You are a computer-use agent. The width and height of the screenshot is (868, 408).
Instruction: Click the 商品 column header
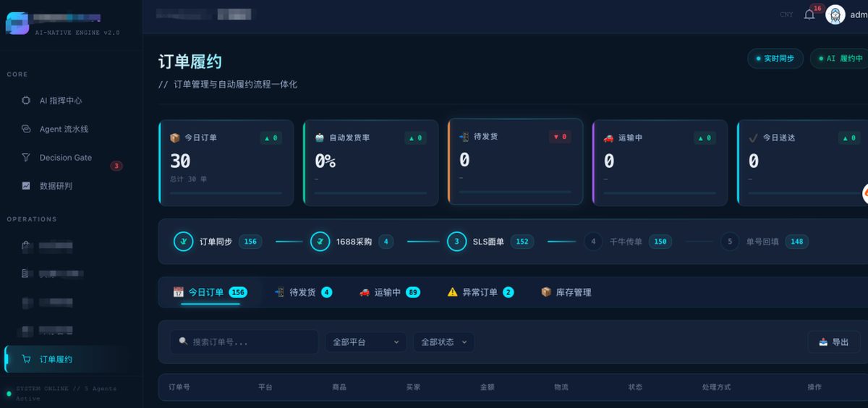point(339,387)
